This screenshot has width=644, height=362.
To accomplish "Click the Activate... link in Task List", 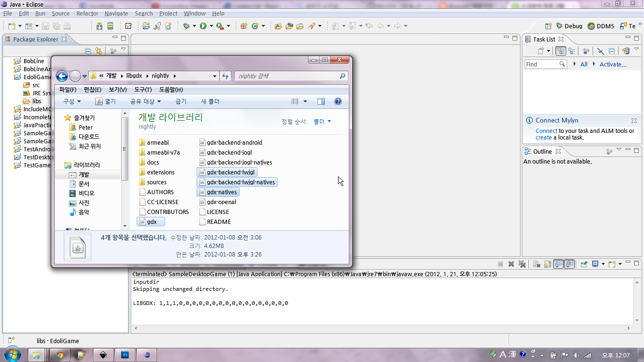I will coord(613,64).
